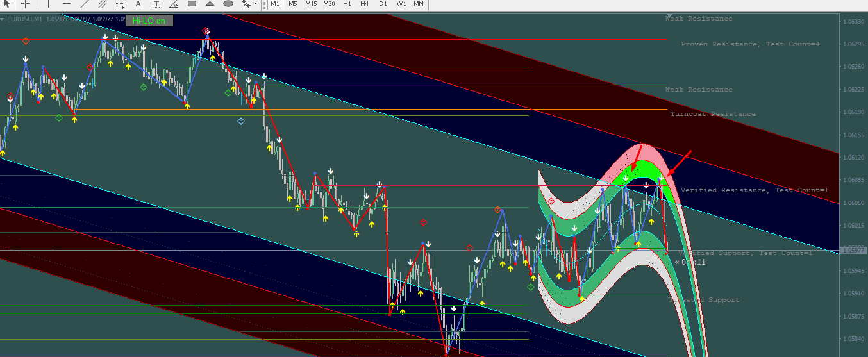
Task: Click the 1.06050 price scale value
Action: (x=853, y=203)
